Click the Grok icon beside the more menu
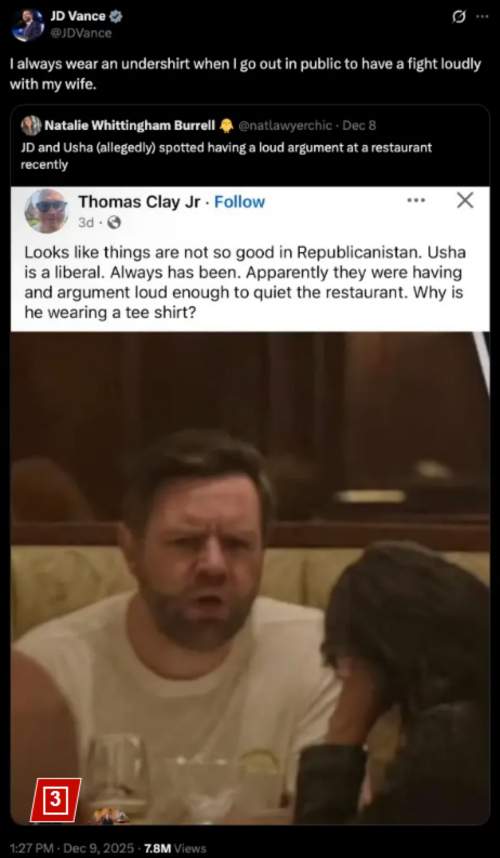 click(458, 17)
